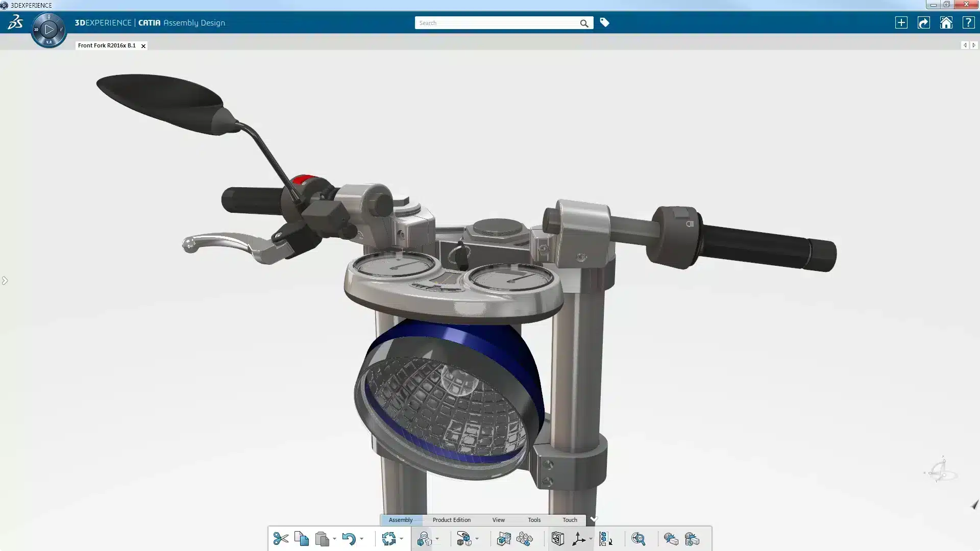Click inside the Search field
The image size is (980, 551).
point(495,23)
